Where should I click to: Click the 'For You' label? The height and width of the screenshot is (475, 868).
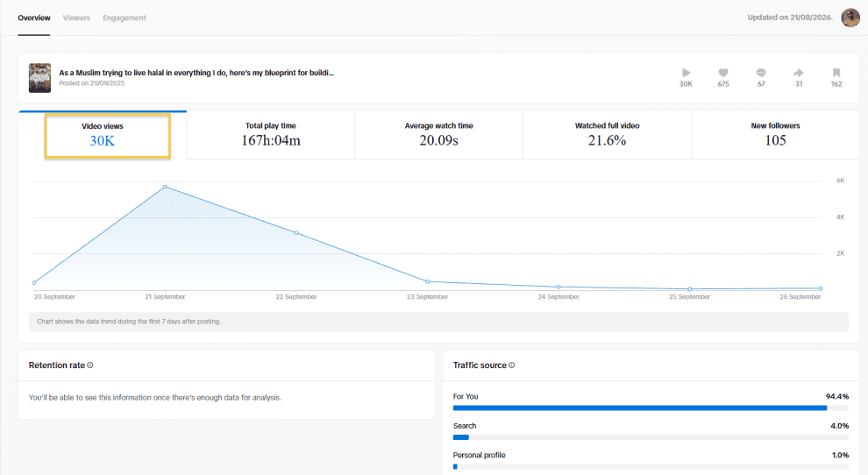click(x=466, y=396)
